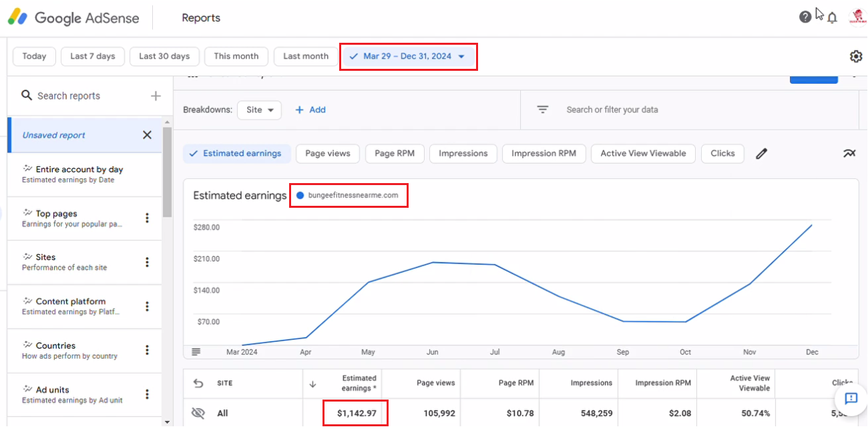
Task: Click the $1,142.97 earnings total cell
Action: point(357,414)
